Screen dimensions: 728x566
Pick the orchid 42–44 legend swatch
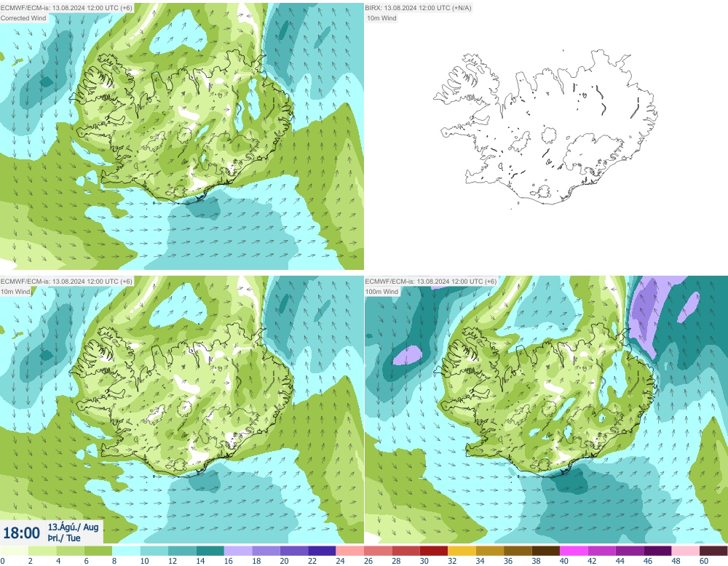pyautogui.click(x=602, y=551)
